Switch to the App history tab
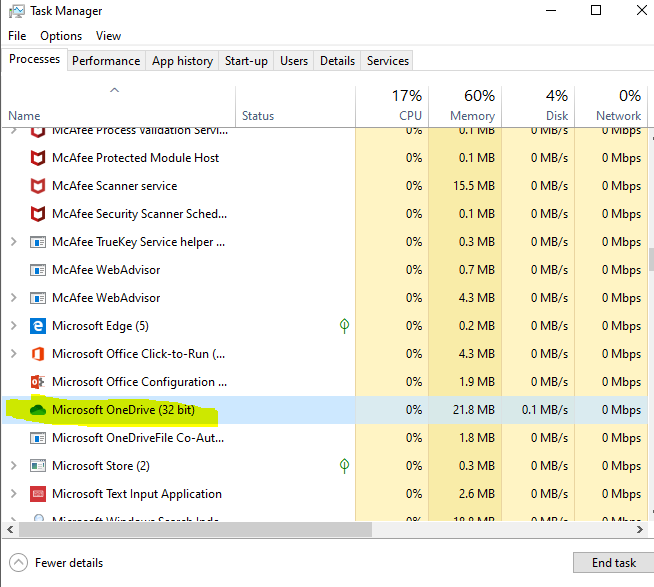 pyautogui.click(x=182, y=61)
